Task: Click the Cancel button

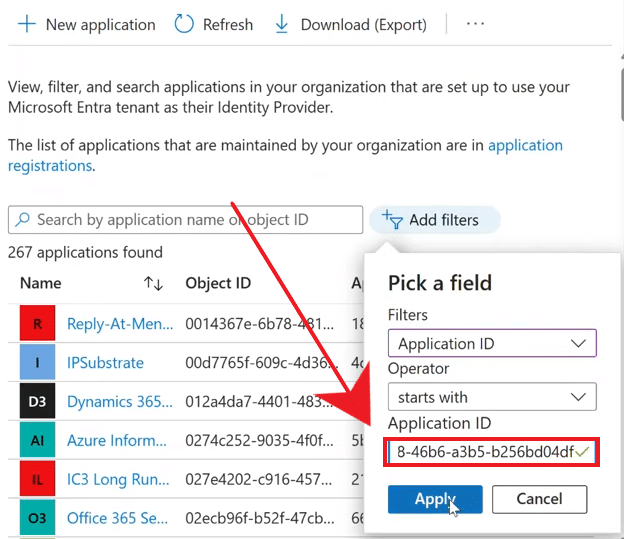Action: pyautogui.click(x=539, y=499)
